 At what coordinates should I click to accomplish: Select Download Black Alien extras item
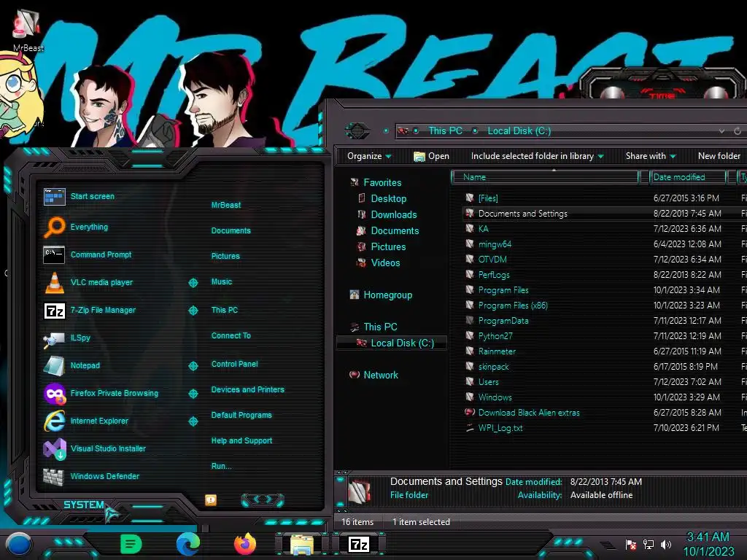(604, 413)
